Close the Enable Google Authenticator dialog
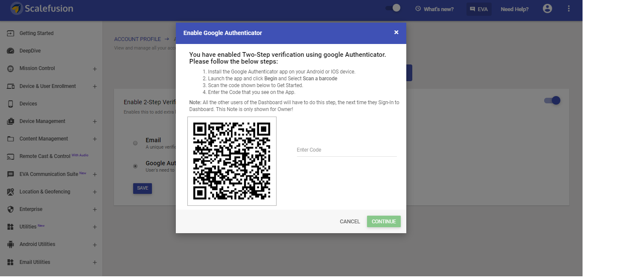 [396, 32]
